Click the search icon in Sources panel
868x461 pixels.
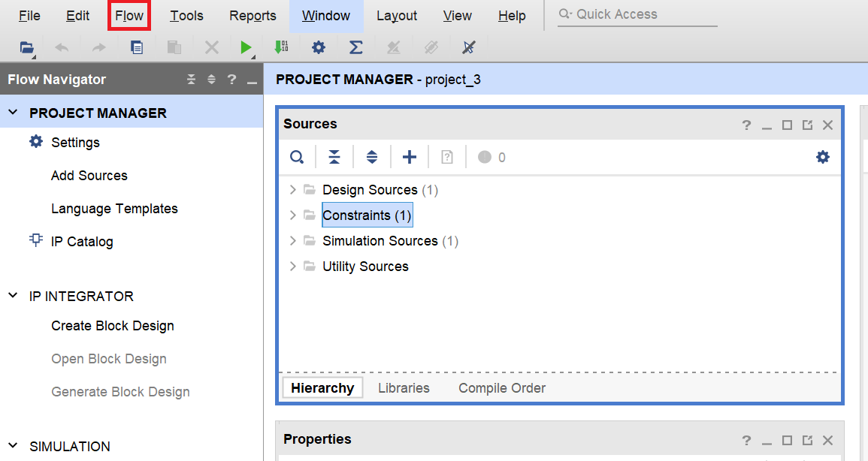pos(297,157)
